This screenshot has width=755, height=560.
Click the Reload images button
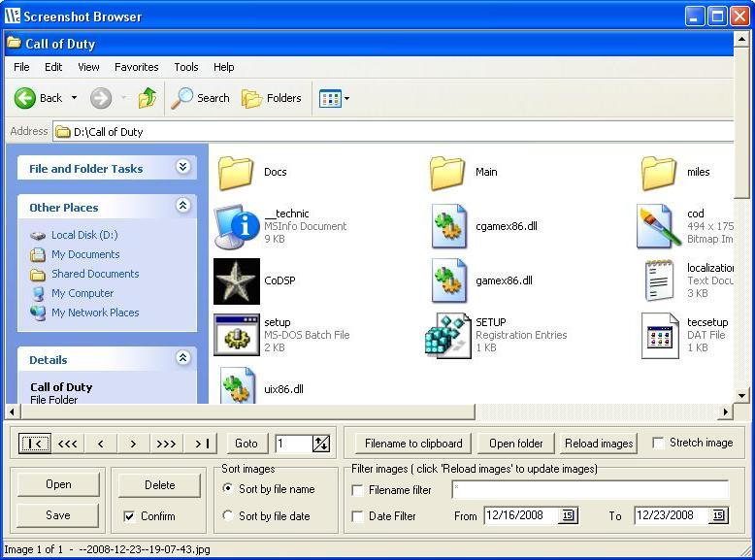tap(599, 443)
